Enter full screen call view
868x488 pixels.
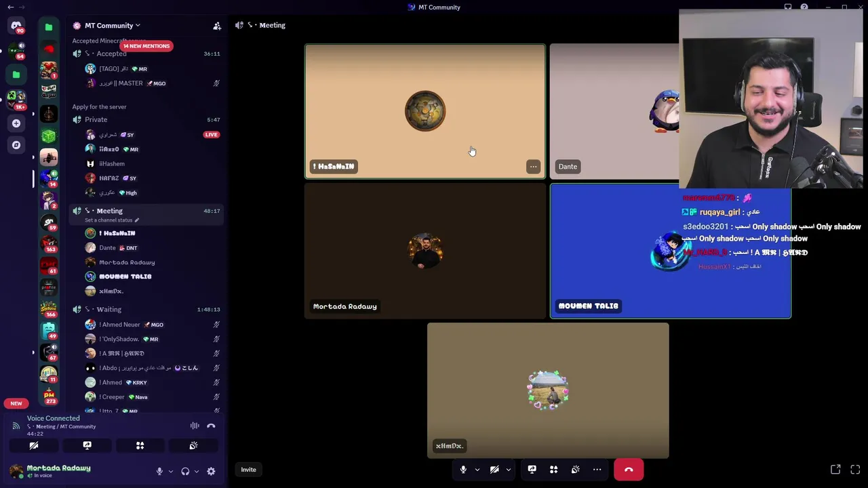[x=855, y=469]
